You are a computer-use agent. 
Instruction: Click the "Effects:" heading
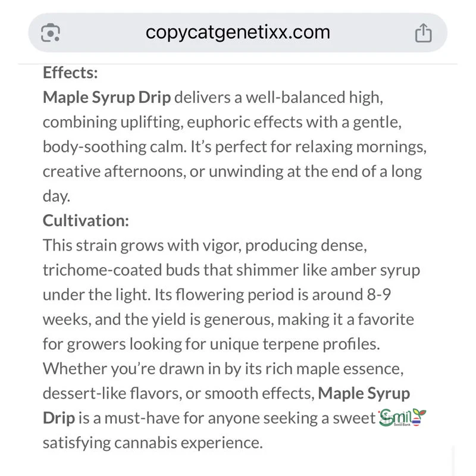[70, 73]
